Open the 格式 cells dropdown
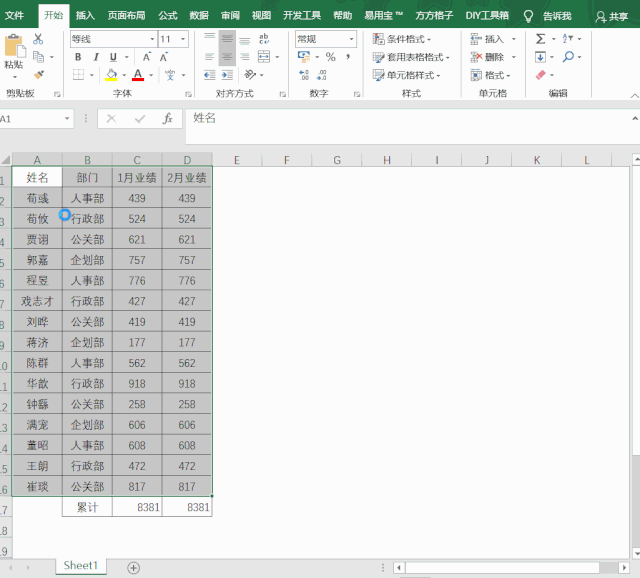 490,75
